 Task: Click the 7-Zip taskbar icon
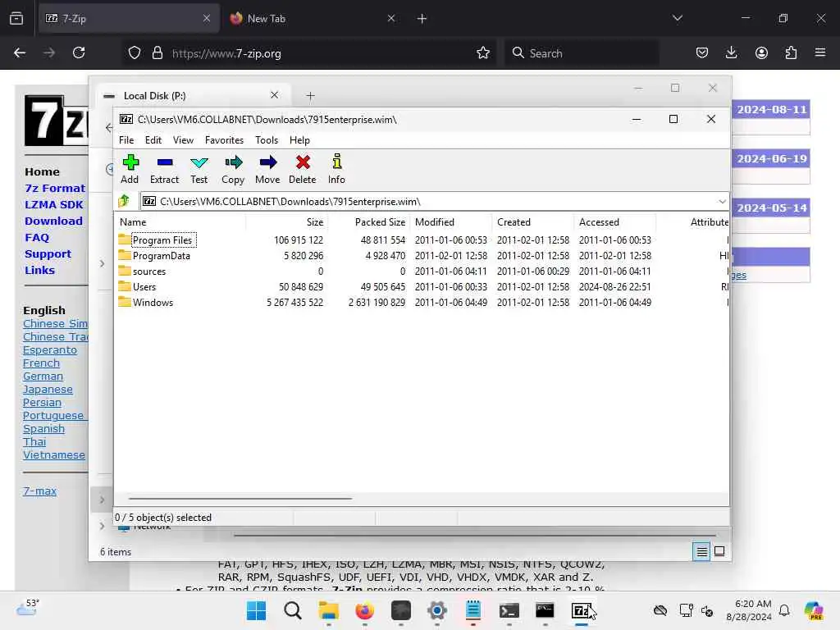[x=582, y=610]
